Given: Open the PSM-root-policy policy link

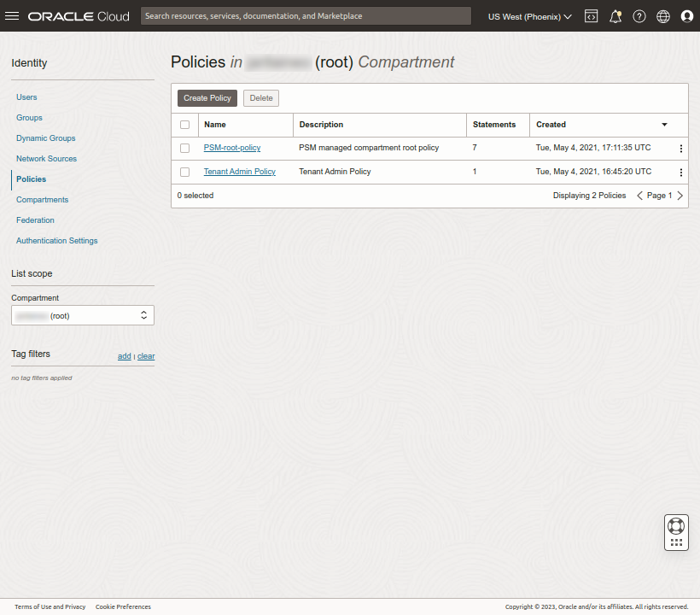Looking at the screenshot, I should [x=231, y=148].
